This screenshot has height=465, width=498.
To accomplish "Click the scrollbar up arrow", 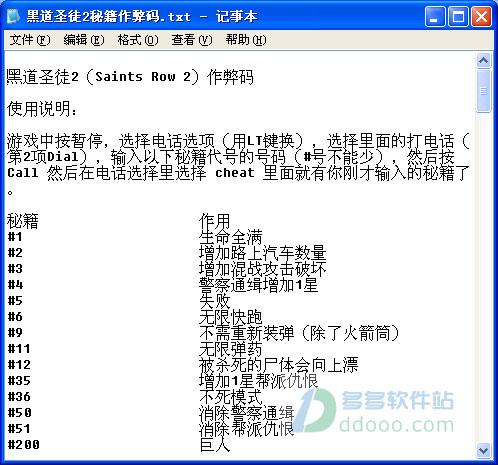I will pyautogui.click(x=483, y=60).
